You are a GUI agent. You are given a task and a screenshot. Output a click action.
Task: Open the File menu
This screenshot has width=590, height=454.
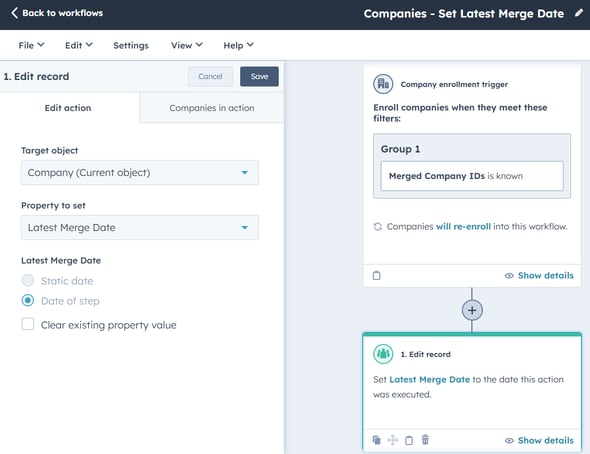click(31, 45)
